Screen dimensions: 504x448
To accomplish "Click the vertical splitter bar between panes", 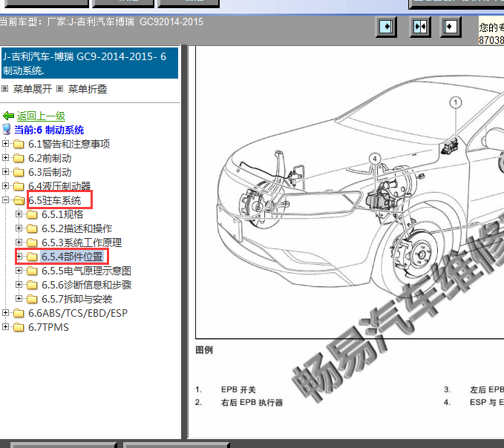I will point(184,242).
